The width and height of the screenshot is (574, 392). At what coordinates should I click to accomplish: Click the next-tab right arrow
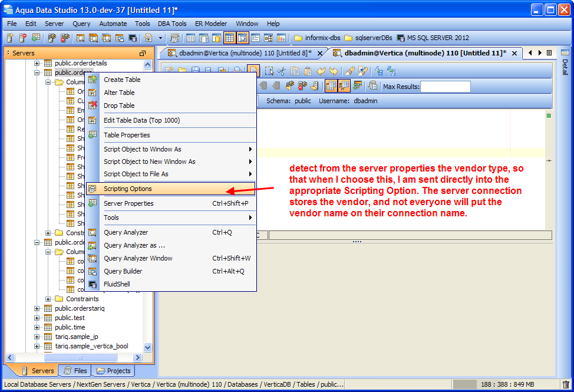click(540, 53)
